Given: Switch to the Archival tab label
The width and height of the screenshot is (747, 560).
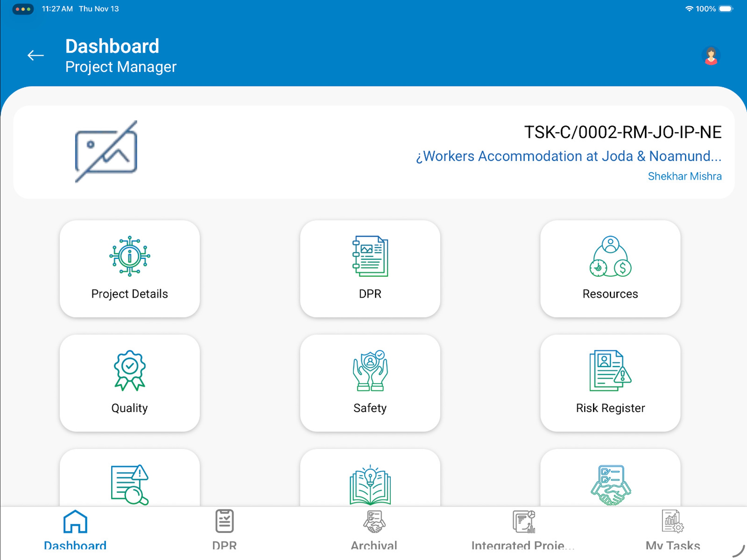Looking at the screenshot, I should (x=374, y=546).
